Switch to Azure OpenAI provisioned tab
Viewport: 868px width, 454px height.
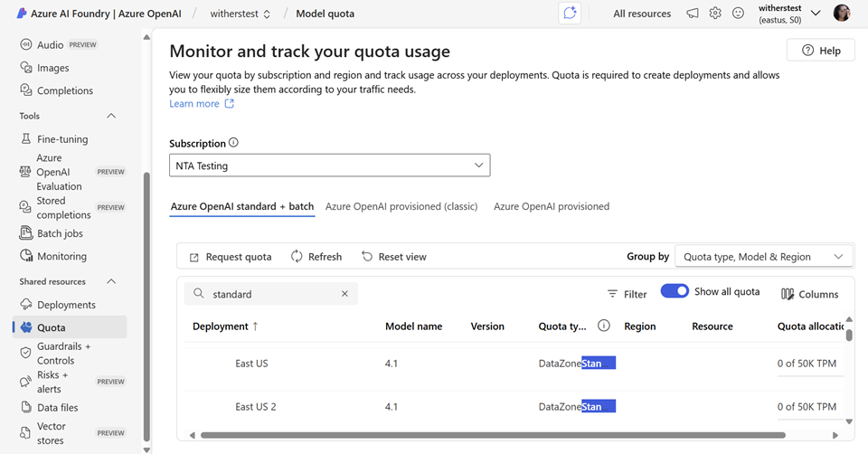(552, 206)
